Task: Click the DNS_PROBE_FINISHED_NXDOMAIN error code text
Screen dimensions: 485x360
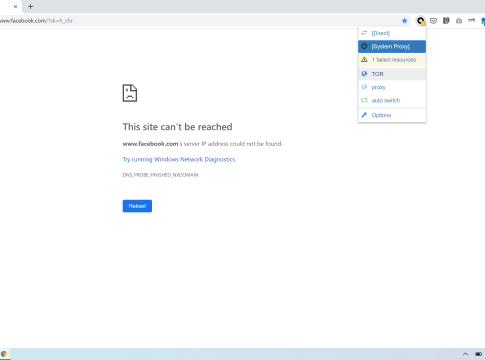Action: click(x=160, y=175)
